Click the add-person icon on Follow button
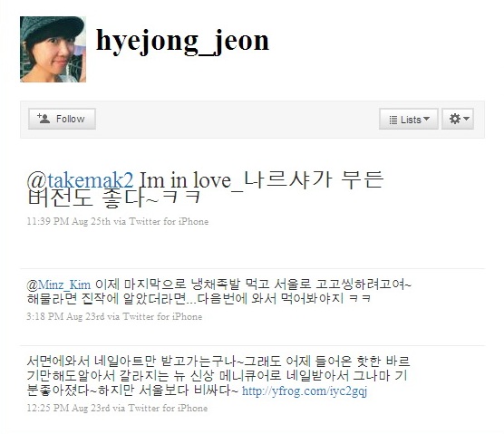The image size is (504, 434). click(x=44, y=118)
